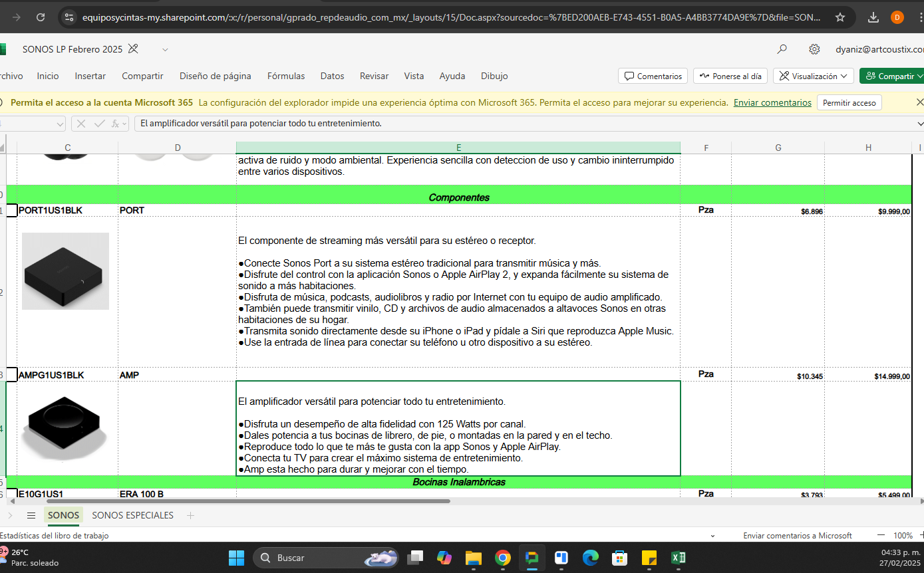Open Microsoft Edge from the taskbar
This screenshot has width=924, height=573.
[x=591, y=558]
